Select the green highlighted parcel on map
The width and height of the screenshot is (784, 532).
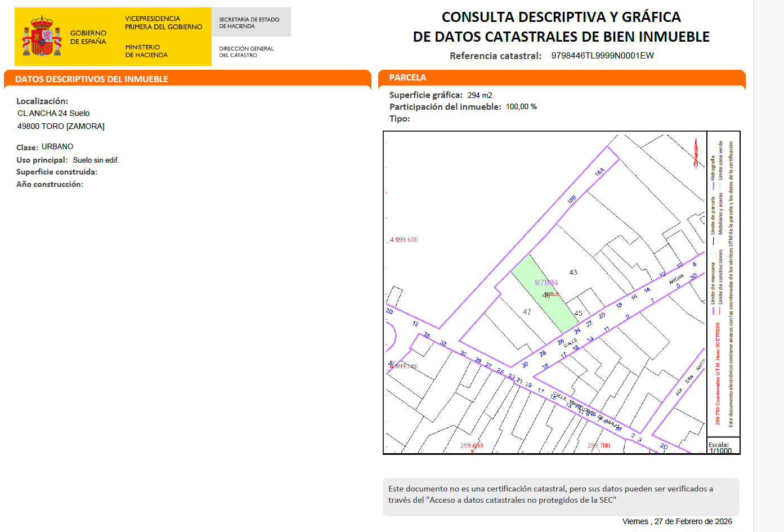click(544, 293)
